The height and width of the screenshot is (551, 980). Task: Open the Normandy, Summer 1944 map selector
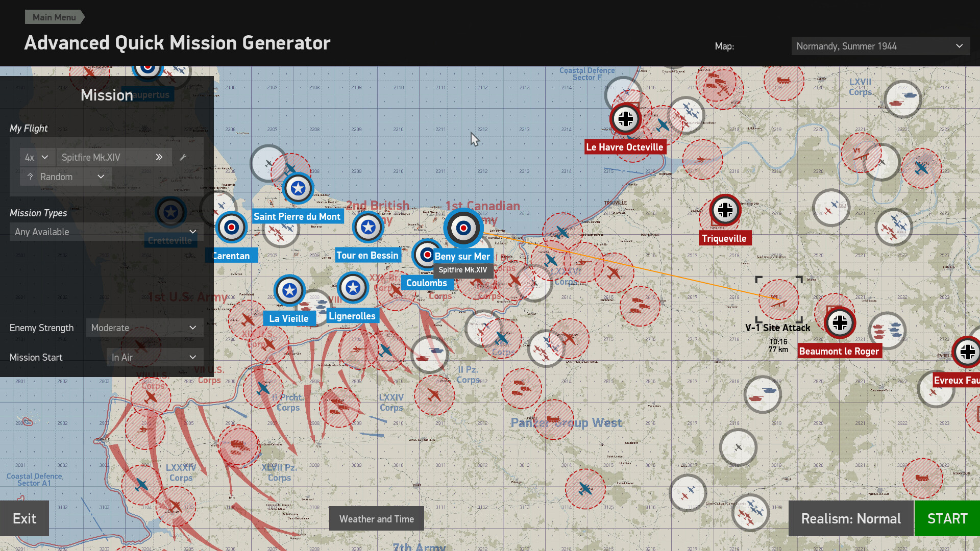click(x=880, y=45)
